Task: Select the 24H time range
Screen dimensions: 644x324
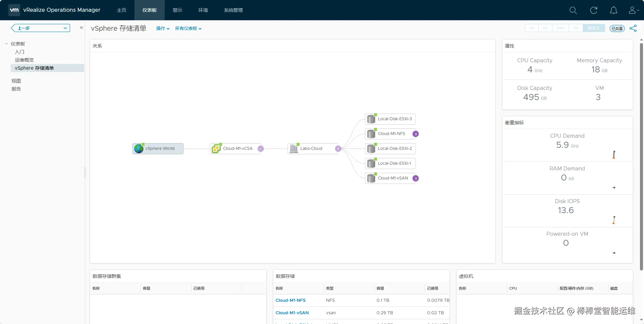Action: [560, 28]
